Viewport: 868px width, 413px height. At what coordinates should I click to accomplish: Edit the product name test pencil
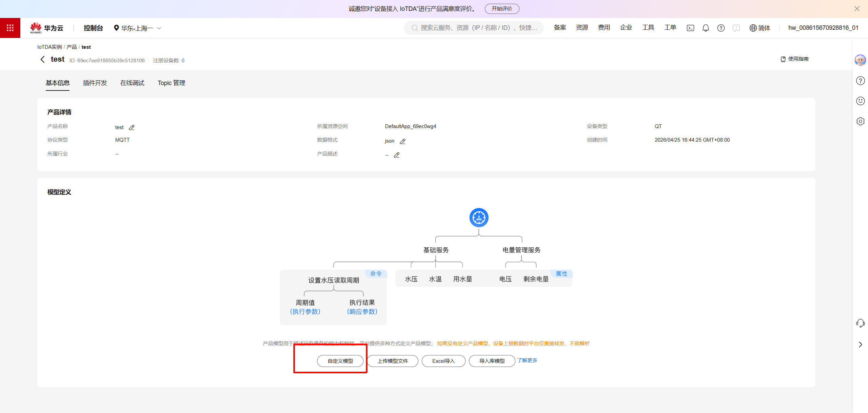coord(132,127)
